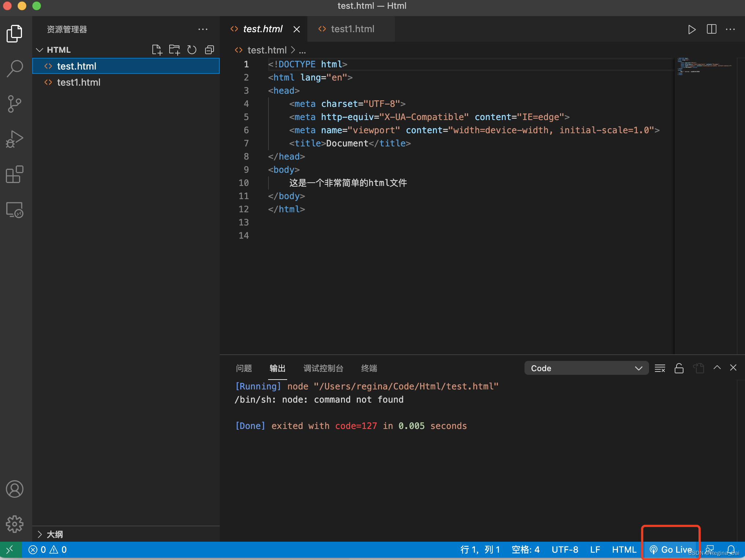
Task: Click the title Document line in editor
Action: [x=350, y=143]
